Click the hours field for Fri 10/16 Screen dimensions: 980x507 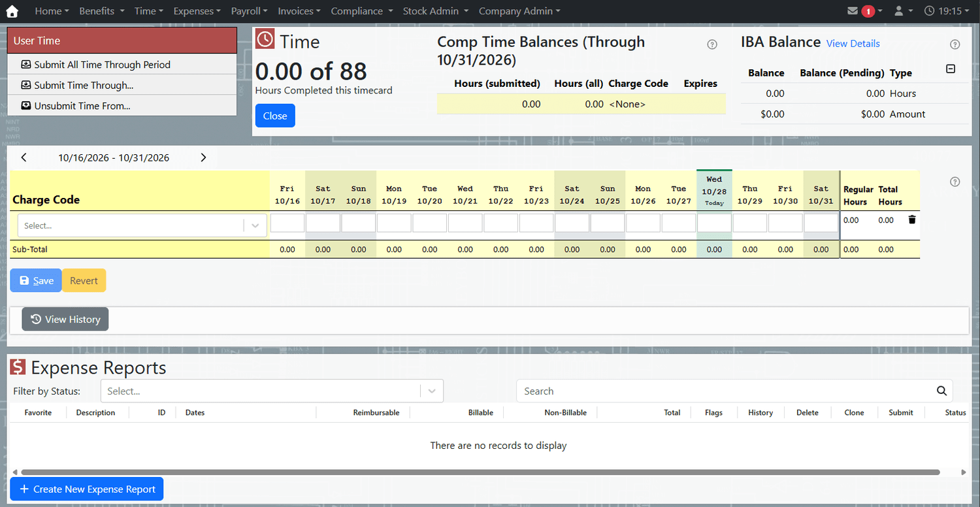(x=287, y=223)
